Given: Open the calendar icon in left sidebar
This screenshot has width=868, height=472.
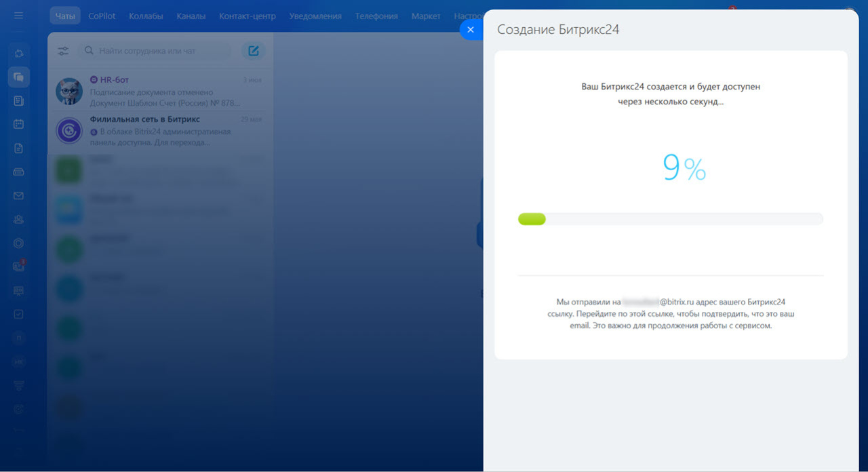Looking at the screenshot, I should [x=18, y=124].
